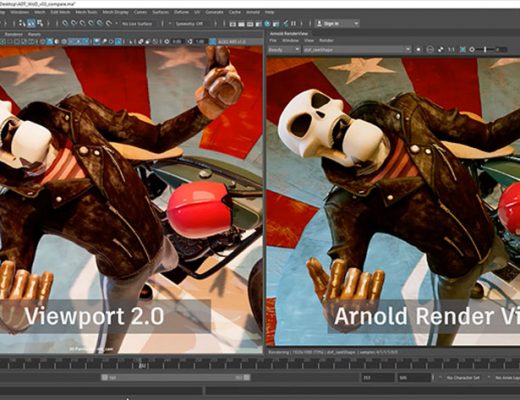Open the Edit Mesh menu
This screenshot has width=520, height=400.
coord(60,12)
